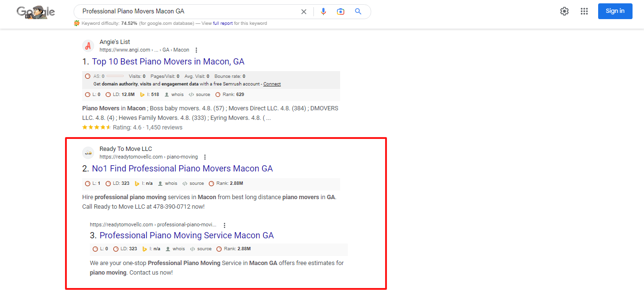Click source for the No1 Find Professional result
644x298 pixels.
pyautogui.click(x=193, y=183)
